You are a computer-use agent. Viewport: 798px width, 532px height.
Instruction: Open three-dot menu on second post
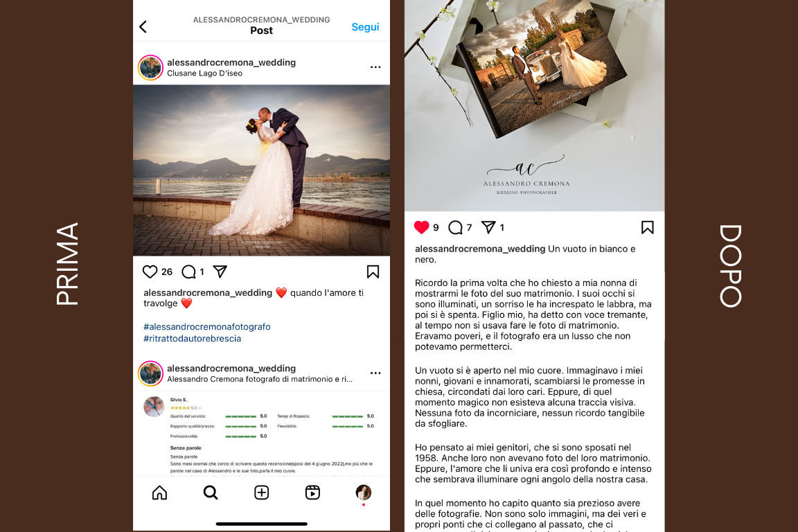coord(375,373)
